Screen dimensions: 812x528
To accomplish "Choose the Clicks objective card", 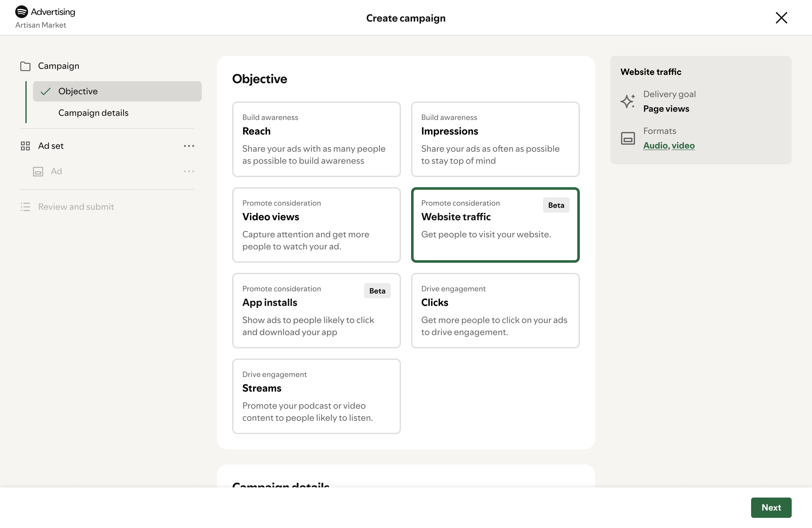I will coord(495,310).
